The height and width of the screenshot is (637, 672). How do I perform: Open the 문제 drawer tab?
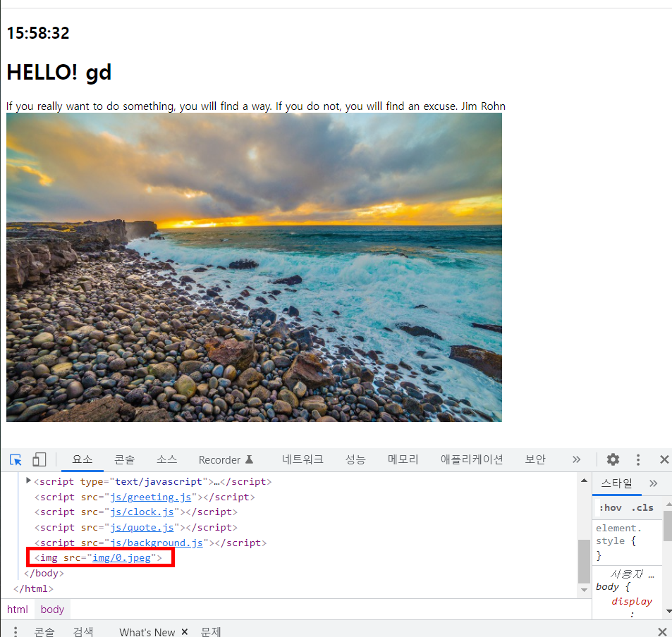coord(211,631)
